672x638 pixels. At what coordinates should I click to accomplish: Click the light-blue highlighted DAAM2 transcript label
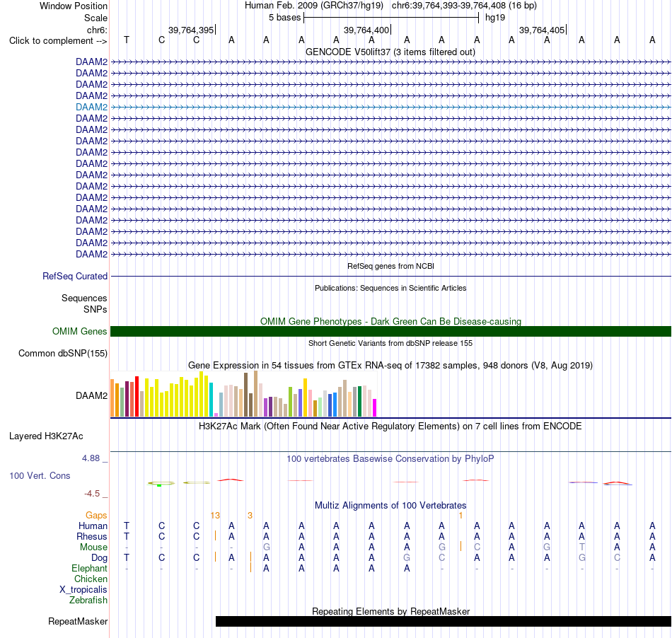coord(91,107)
